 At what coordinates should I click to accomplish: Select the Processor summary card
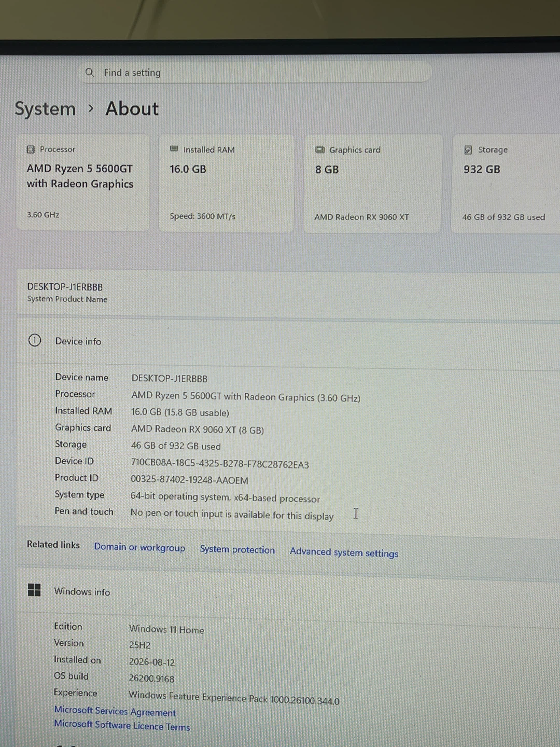coord(83,183)
